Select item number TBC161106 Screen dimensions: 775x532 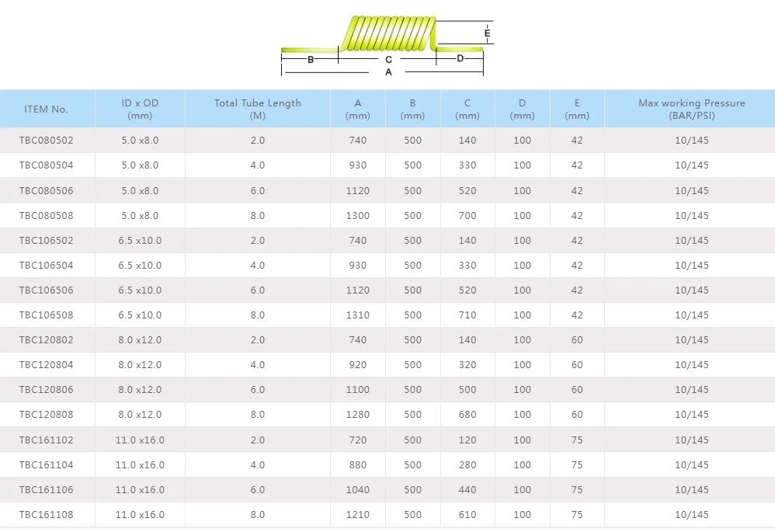[x=46, y=489]
